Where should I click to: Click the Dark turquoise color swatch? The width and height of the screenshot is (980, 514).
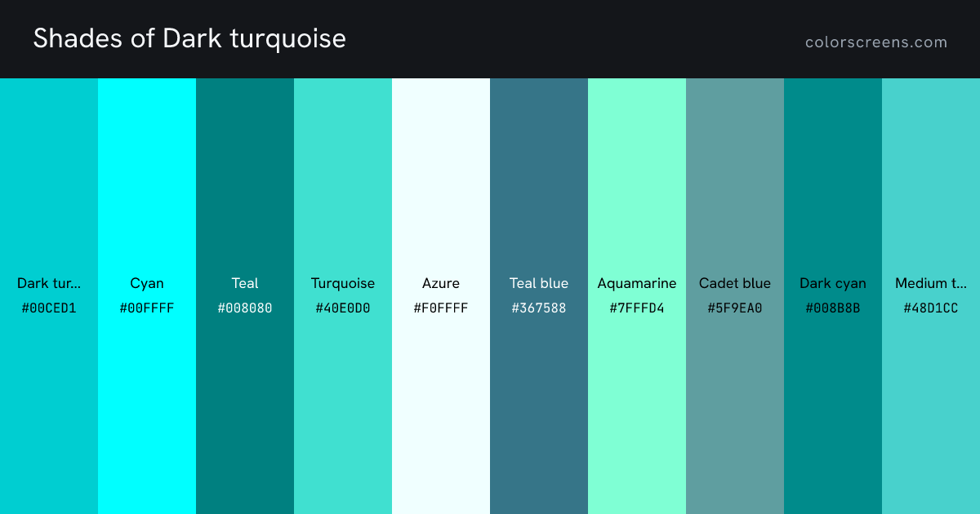[49, 296]
